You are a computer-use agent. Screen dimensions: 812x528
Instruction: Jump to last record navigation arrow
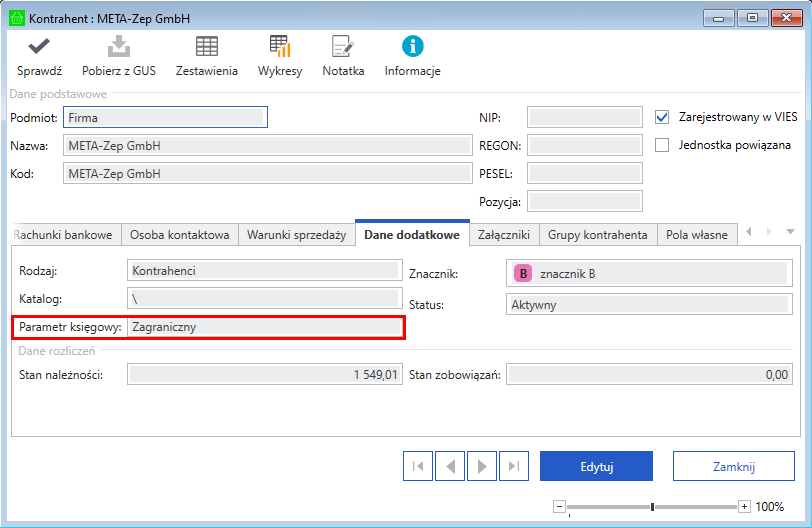513,466
